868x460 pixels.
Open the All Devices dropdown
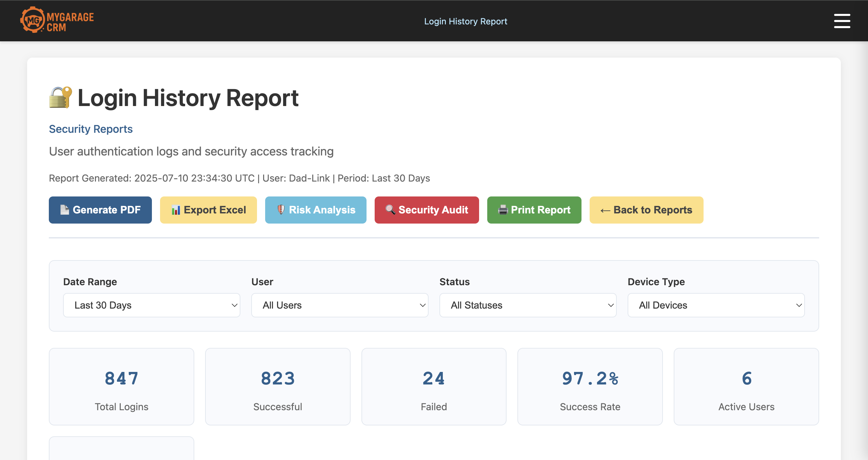pos(716,305)
